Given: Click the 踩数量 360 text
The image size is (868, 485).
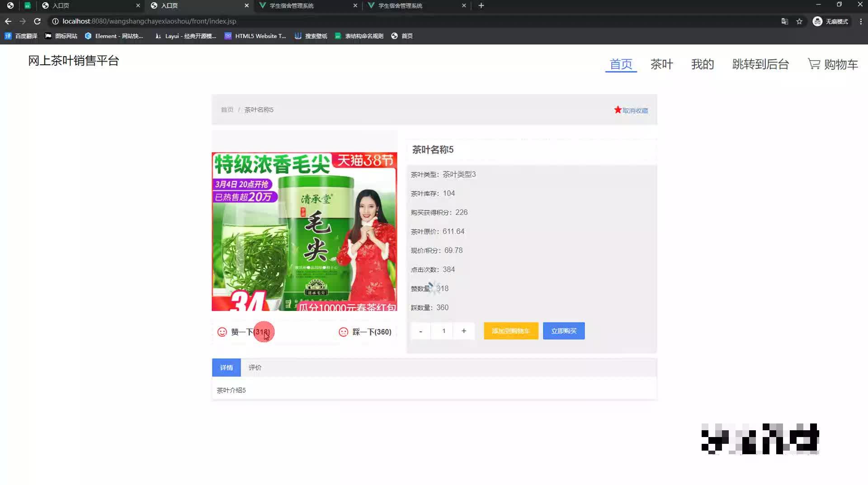Looking at the screenshot, I should pyautogui.click(x=429, y=307).
